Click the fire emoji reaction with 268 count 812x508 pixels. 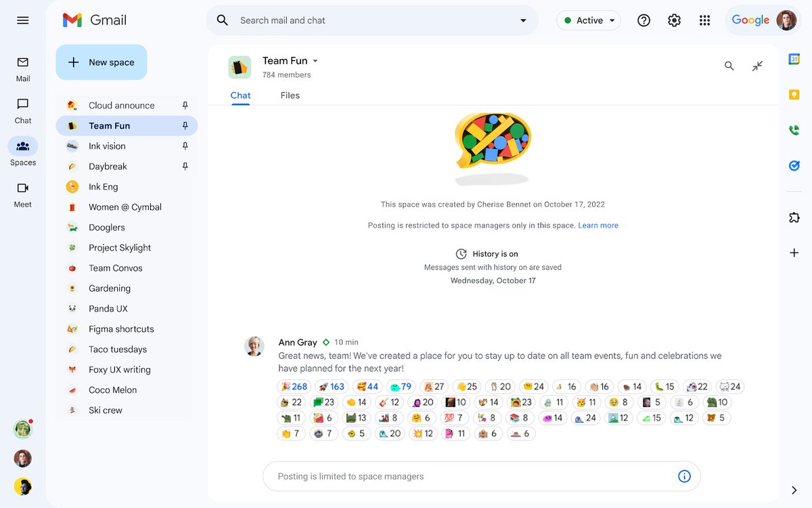[x=294, y=386]
